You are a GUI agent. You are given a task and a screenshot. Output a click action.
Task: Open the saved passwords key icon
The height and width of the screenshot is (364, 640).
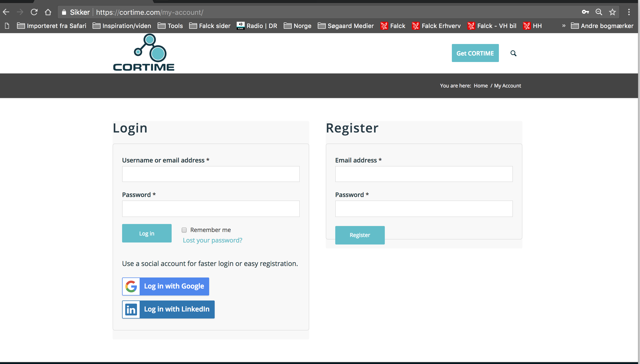pos(585,12)
